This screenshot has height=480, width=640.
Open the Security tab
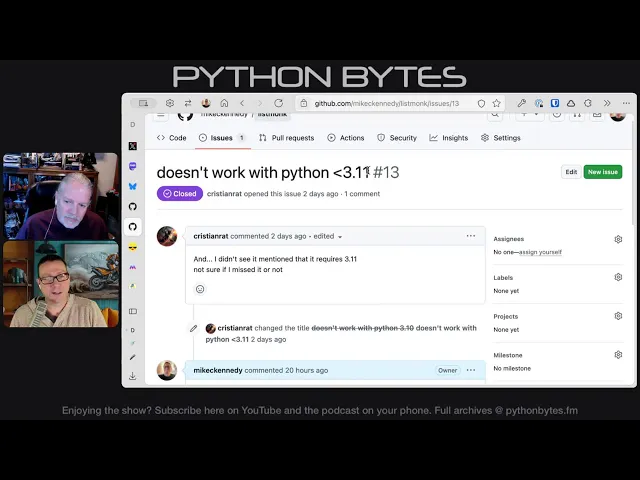(397, 138)
